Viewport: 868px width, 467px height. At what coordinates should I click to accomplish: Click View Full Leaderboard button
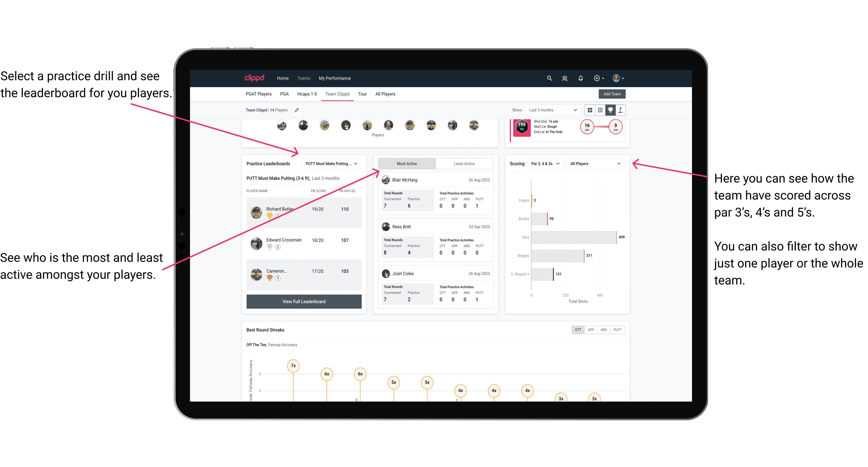[x=304, y=301]
